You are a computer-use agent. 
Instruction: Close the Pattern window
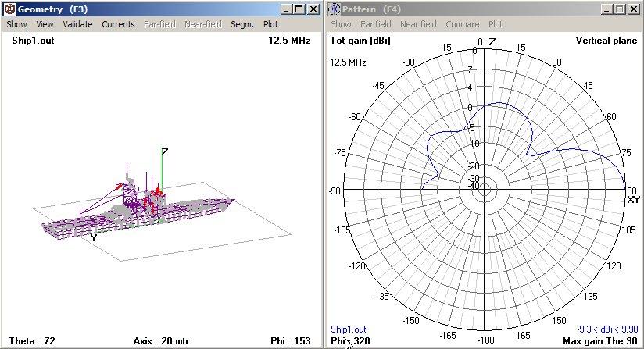pyautogui.click(x=634, y=9)
